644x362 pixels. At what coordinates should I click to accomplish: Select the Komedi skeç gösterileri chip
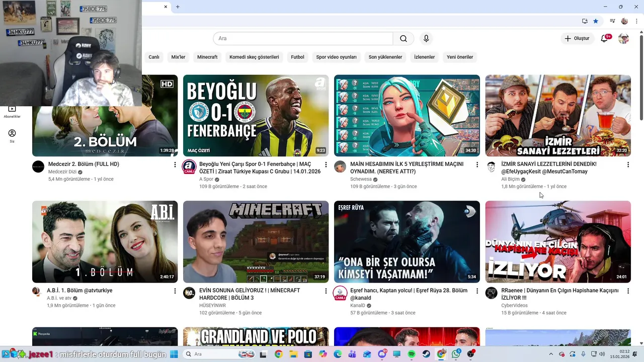tap(254, 57)
